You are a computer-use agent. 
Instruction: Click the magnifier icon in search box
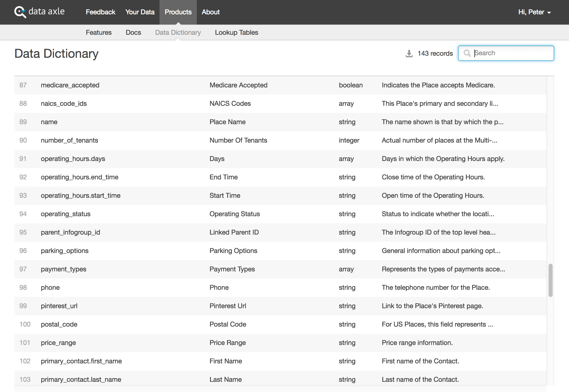click(x=467, y=53)
